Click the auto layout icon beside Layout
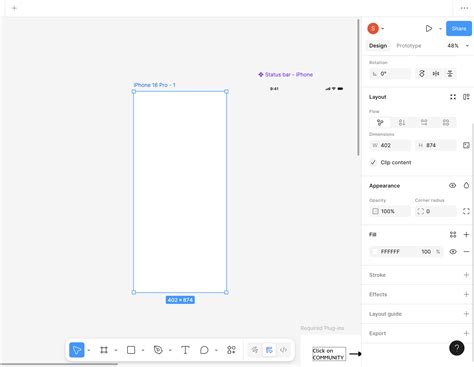Screen dimensions: 474x367 pos(466,97)
